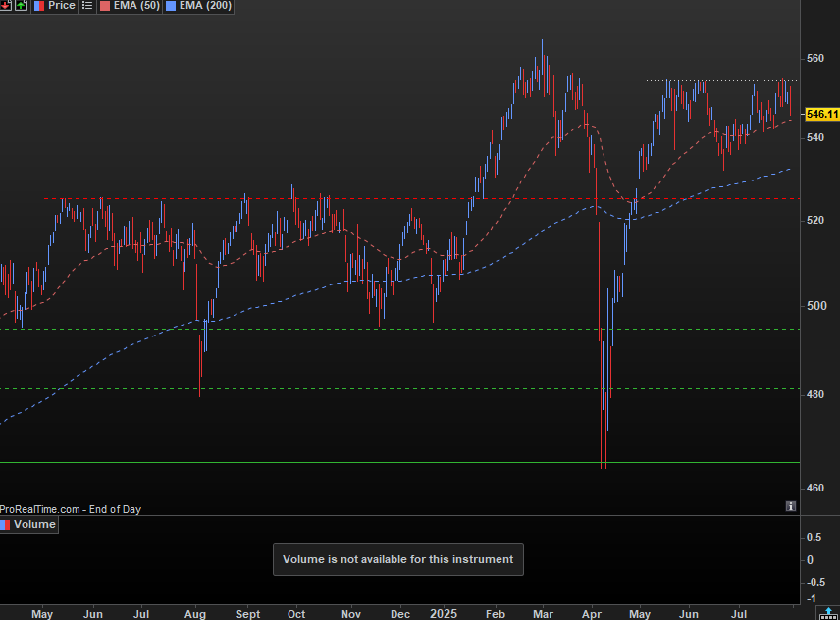Click the 560 price axis label
The height and width of the screenshot is (620, 840).
pyautogui.click(x=815, y=58)
